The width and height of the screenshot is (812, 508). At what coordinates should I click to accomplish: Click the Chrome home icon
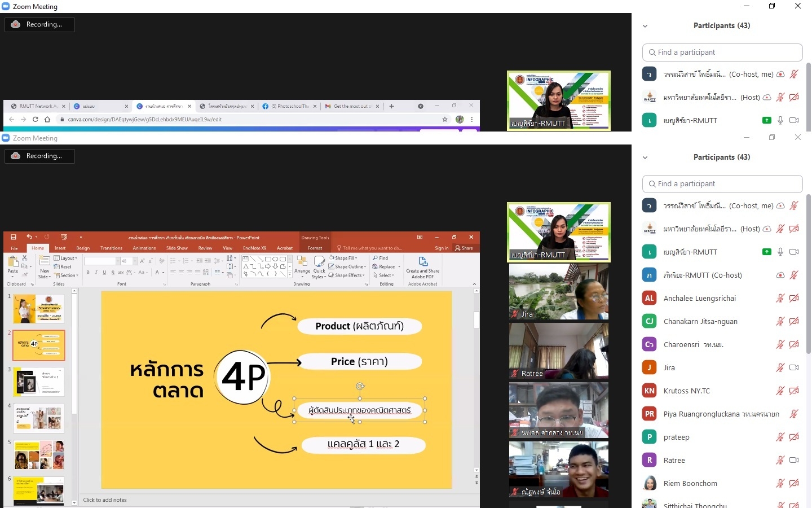[47, 119]
